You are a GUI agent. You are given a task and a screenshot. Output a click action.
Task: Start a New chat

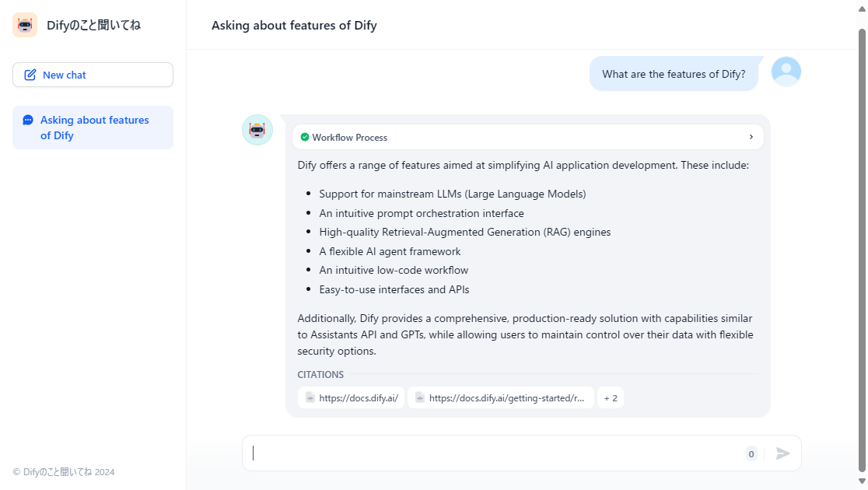pos(93,74)
